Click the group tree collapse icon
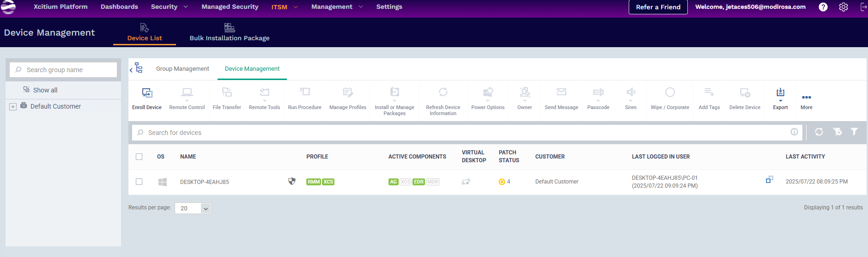Viewport: 868px width, 257px height. [x=136, y=69]
